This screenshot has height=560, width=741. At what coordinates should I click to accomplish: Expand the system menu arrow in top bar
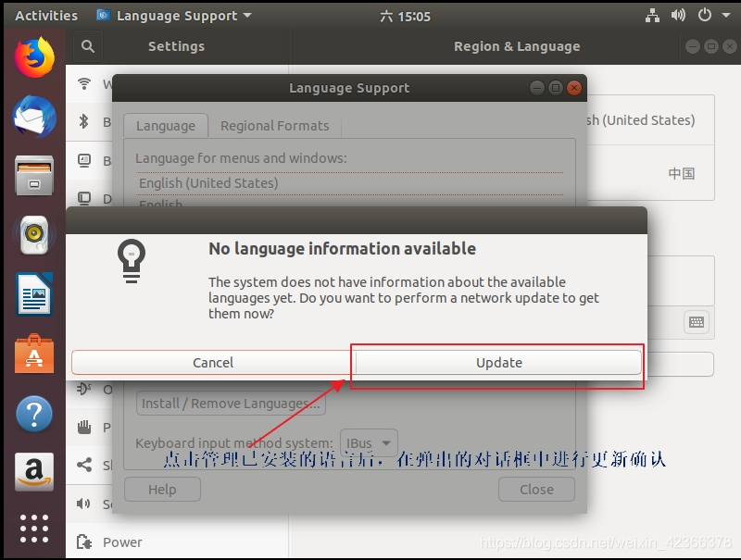(x=726, y=15)
